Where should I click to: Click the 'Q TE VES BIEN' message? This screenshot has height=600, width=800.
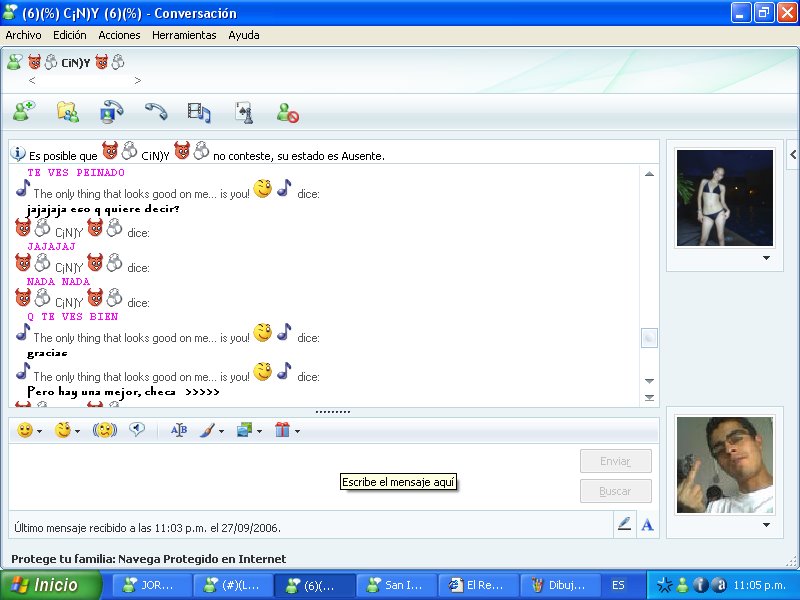click(x=72, y=317)
